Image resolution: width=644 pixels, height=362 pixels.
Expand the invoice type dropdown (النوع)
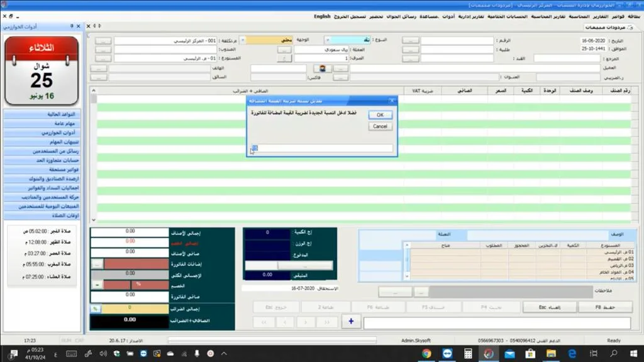pos(327,40)
